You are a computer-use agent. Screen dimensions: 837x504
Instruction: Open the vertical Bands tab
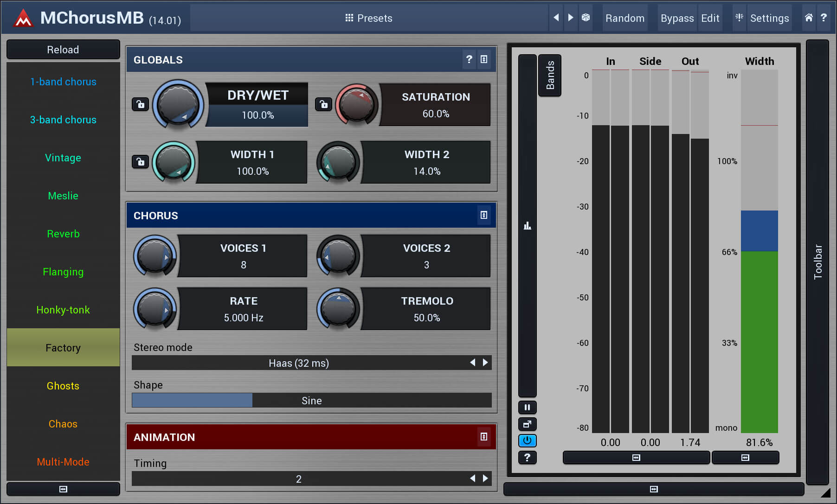[550, 75]
